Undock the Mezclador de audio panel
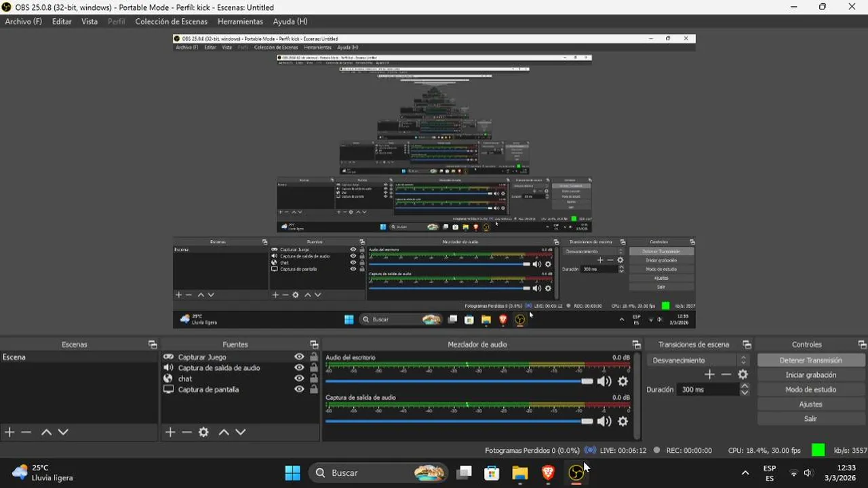868x488 pixels. [x=636, y=344]
